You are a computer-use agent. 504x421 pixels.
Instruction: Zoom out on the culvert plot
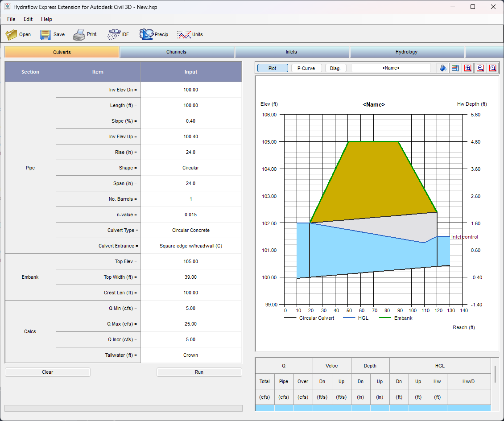pos(480,68)
